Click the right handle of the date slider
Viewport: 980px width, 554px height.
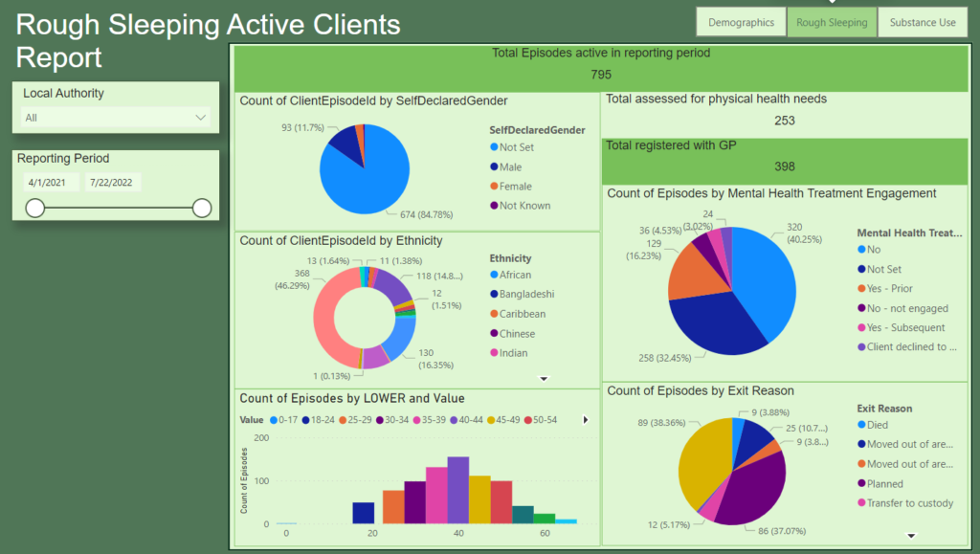201,208
